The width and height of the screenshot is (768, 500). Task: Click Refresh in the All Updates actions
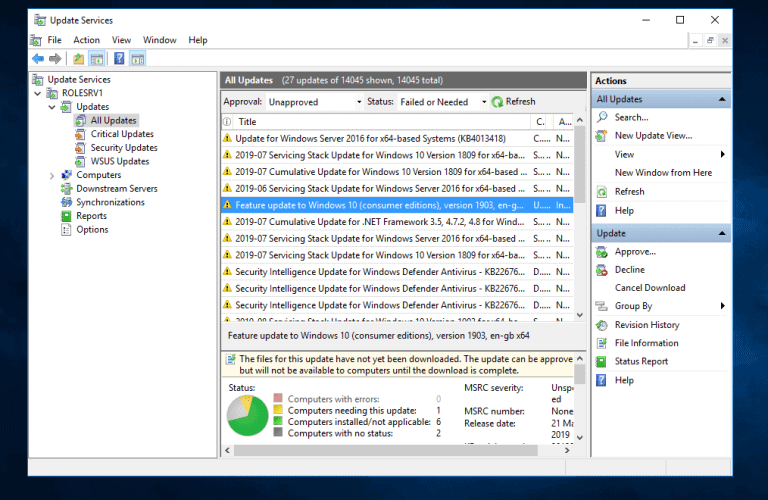(629, 191)
